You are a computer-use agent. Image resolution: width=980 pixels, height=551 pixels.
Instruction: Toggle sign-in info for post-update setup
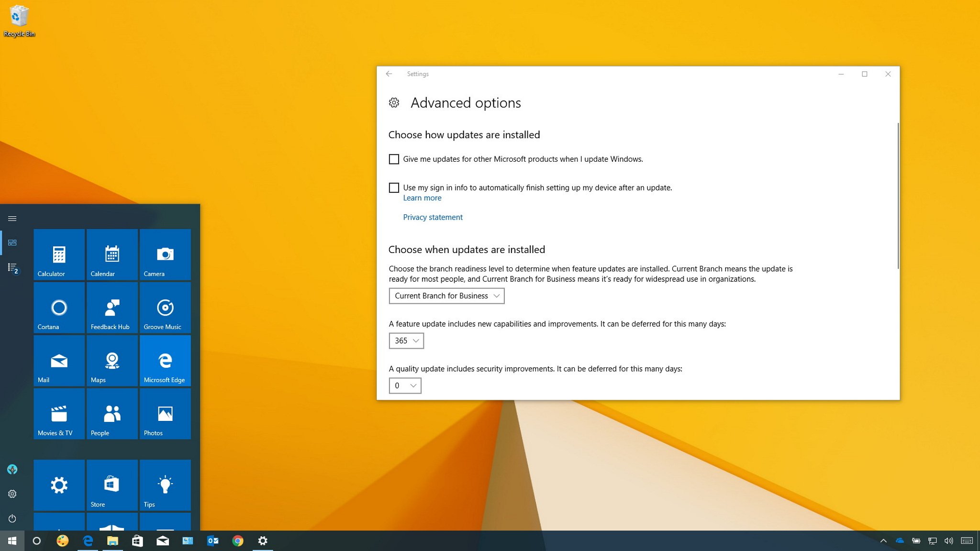394,187
